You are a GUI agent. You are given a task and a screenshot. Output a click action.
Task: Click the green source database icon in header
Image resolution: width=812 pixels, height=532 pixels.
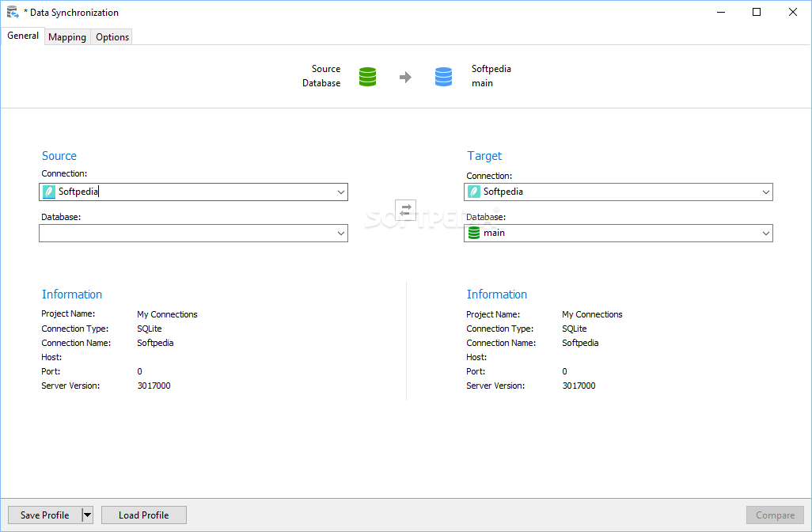click(x=368, y=77)
